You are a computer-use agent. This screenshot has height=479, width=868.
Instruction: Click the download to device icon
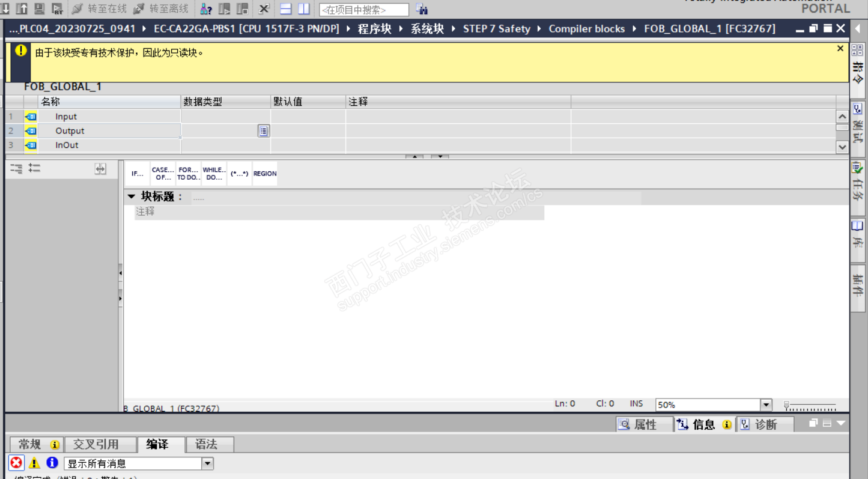pyautogui.click(x=5, y=8)
